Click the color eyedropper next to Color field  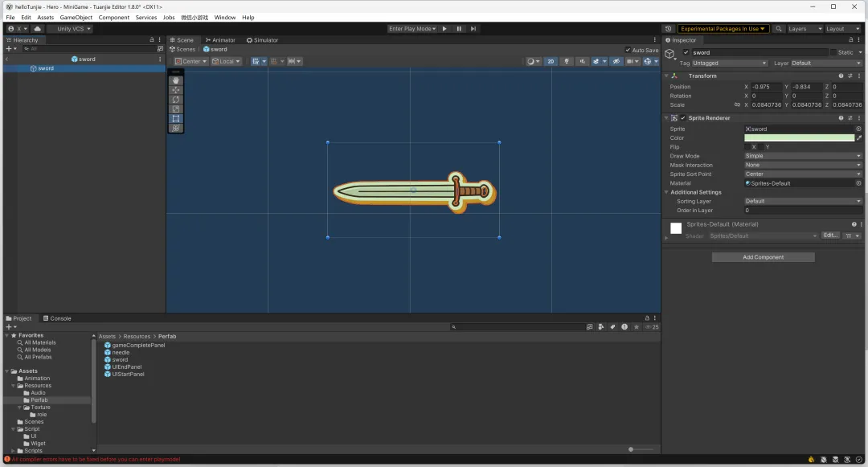pyautogui.click(x=859, y=138)
